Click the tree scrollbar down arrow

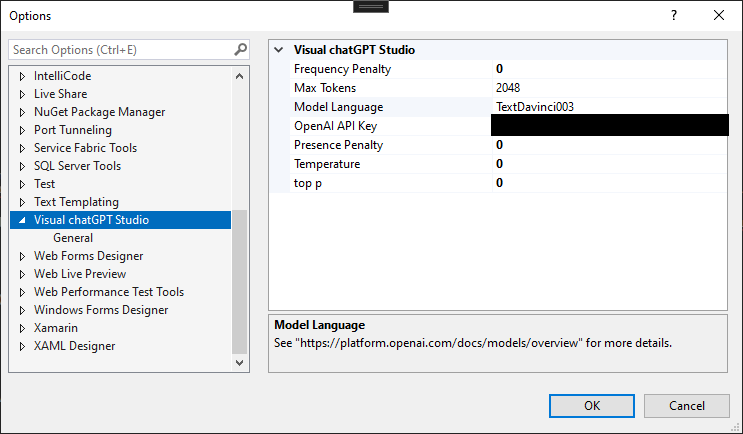pyautogui.click(x=239, y=362)
